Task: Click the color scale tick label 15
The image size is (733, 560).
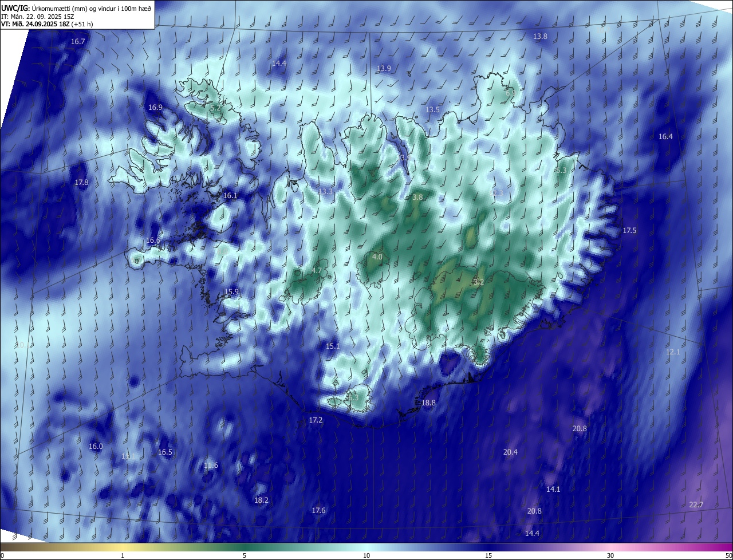Action: tap(488, 555)
